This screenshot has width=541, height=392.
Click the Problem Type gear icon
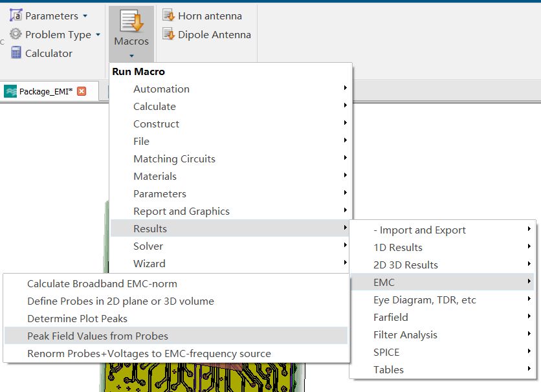16,34
